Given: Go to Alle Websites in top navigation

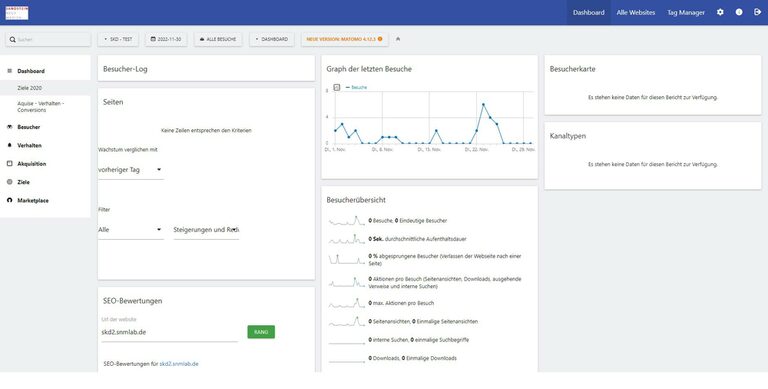Looking at the screenshot, I should 636,13.
